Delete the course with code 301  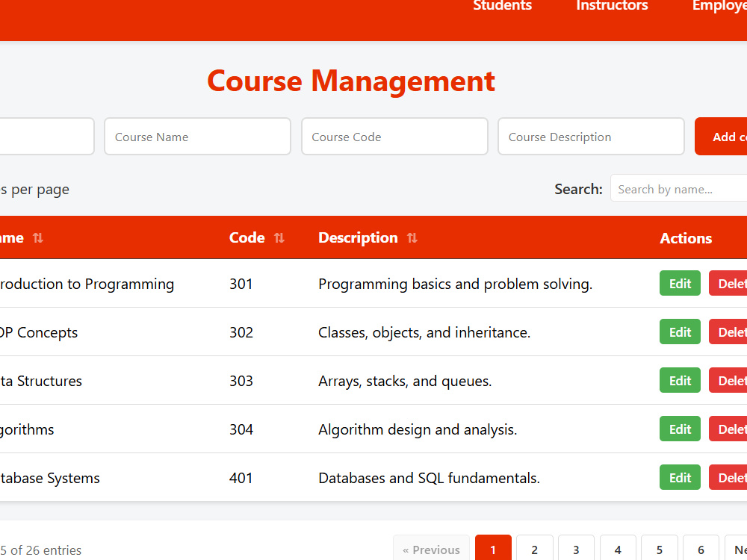[x=728, y=283]
